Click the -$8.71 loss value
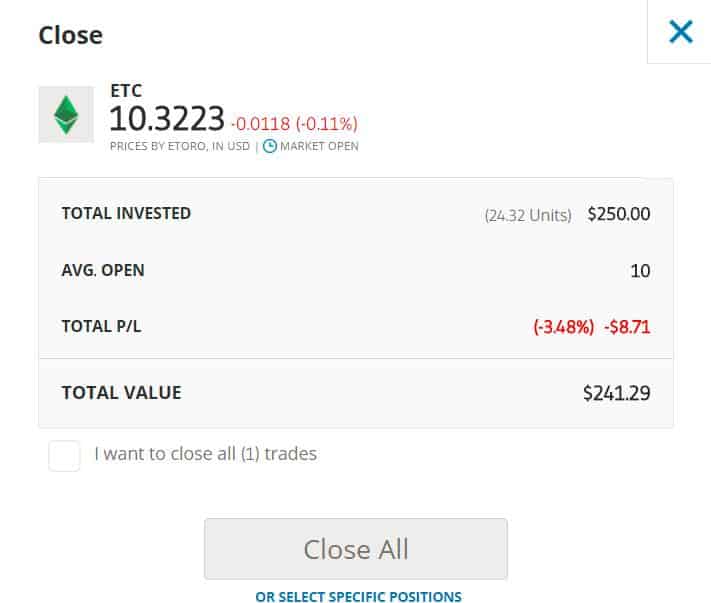Screen dimensions: 711x603 tap(628, 327)
